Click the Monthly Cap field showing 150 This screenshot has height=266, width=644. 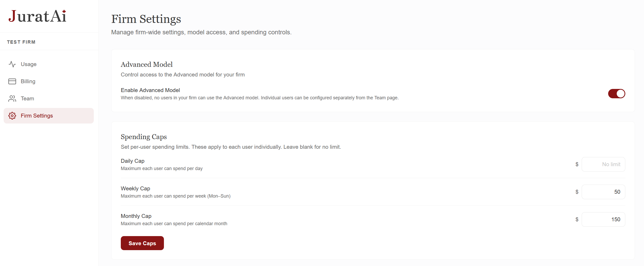click(x=603, y=219)
